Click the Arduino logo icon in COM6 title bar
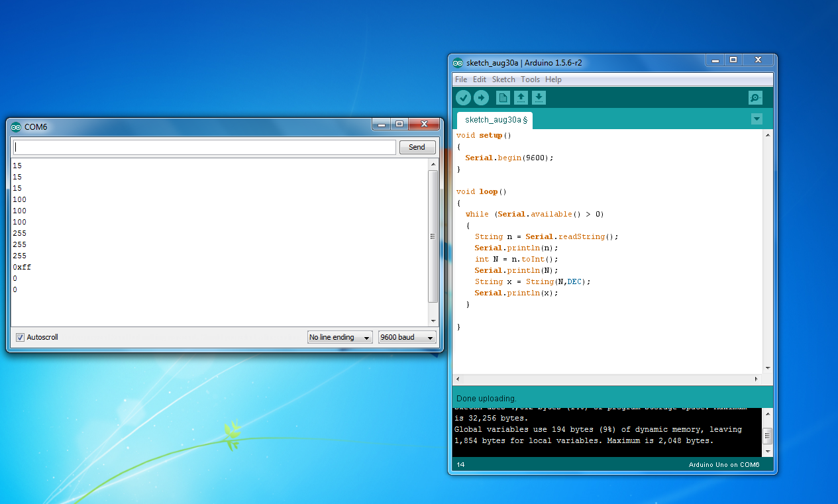The width and height of the screenshot is (838, 504). (x=16, y=126)
